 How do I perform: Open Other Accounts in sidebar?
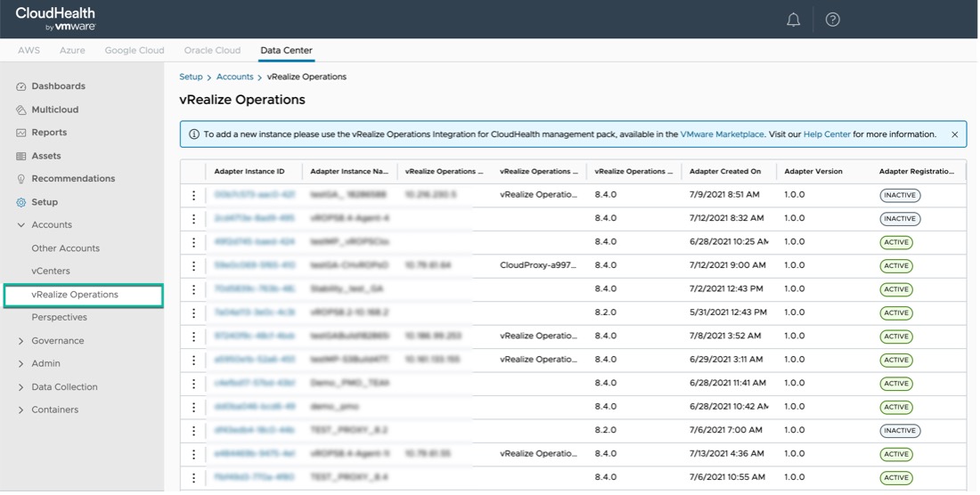pos(66,248)
